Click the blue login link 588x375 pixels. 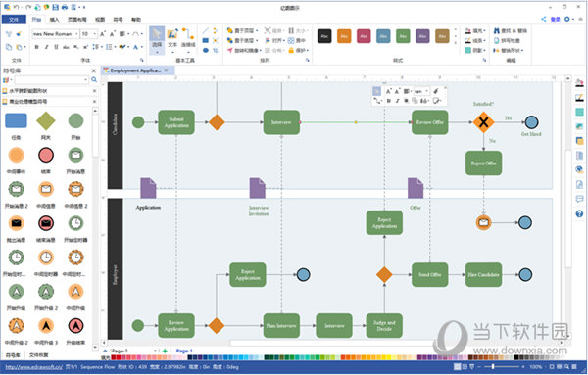coord(555,19)
